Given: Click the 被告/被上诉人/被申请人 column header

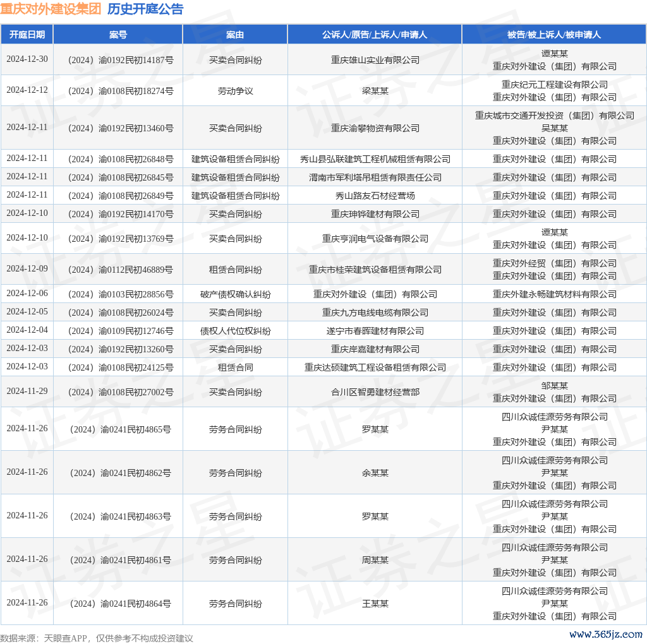Looking at the screenshot, I should [x=554, y=35].
